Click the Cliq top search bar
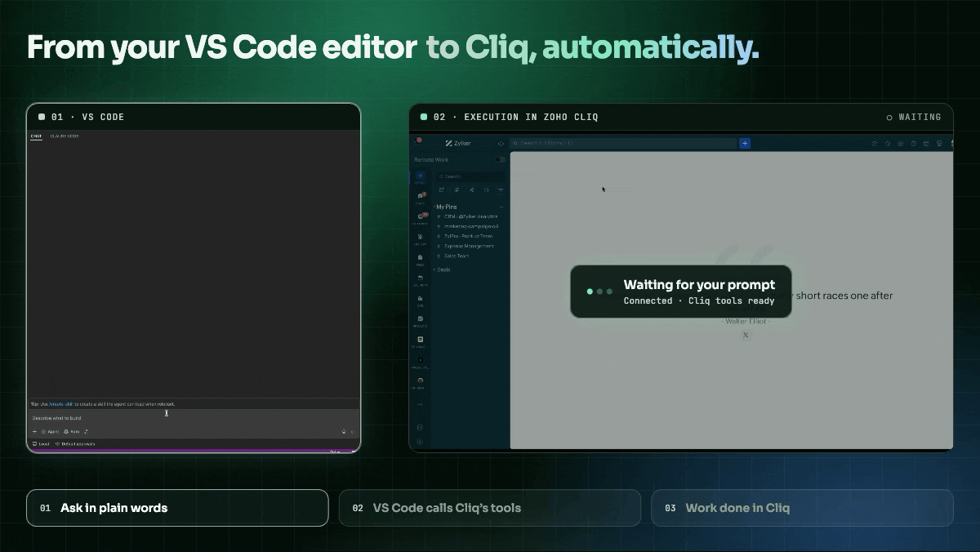980x552 pixels. (623, 143)
